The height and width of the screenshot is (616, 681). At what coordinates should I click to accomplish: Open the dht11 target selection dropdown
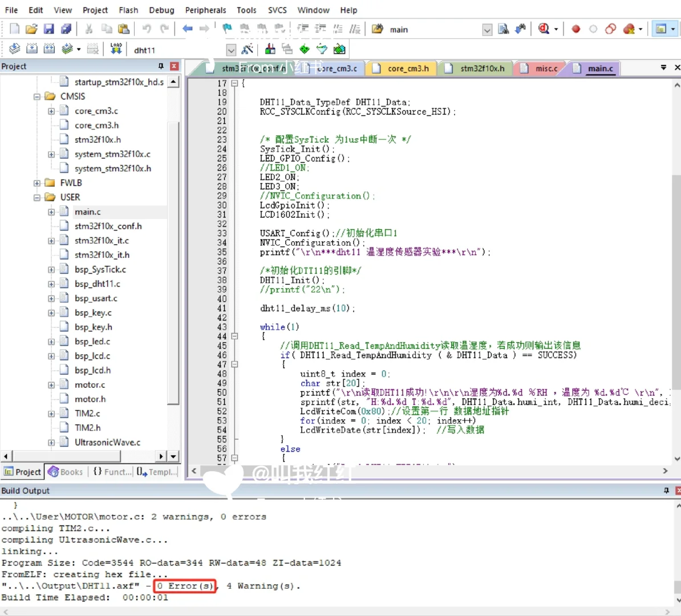point(231,50)
